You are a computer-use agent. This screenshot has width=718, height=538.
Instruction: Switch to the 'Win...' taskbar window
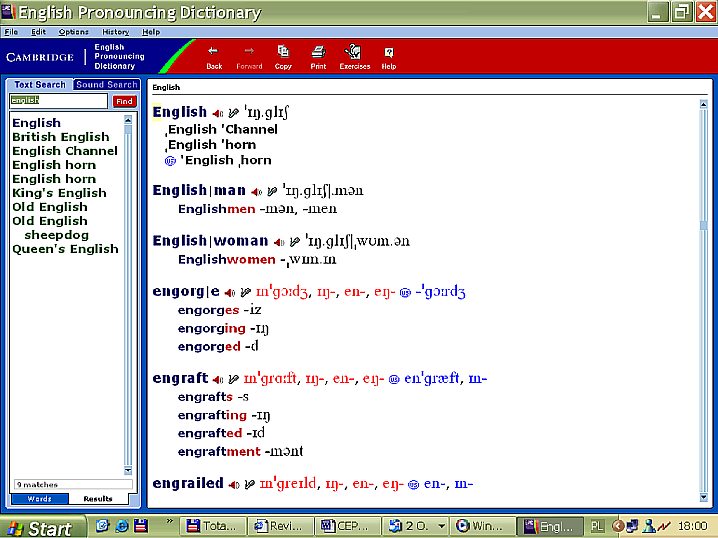coord(482,526)
